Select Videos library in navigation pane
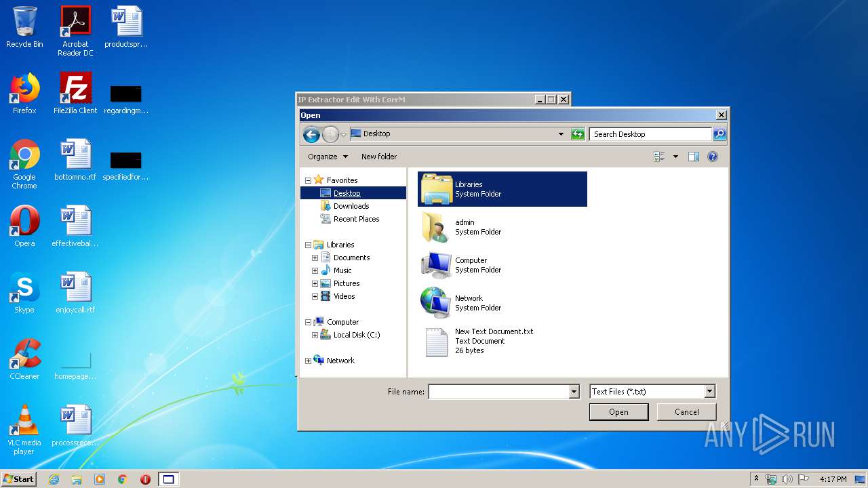Viewport: 868px width, 488px height. (x=344, y=296)
